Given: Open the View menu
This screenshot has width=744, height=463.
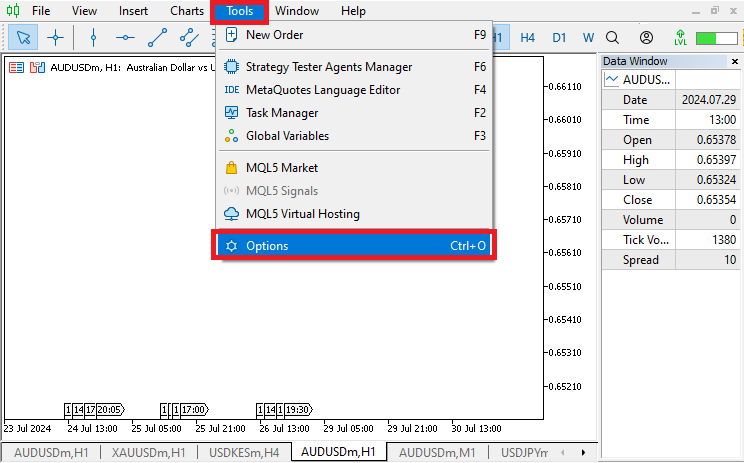Looking at the screenshot, I should click(x=84, y=10).
